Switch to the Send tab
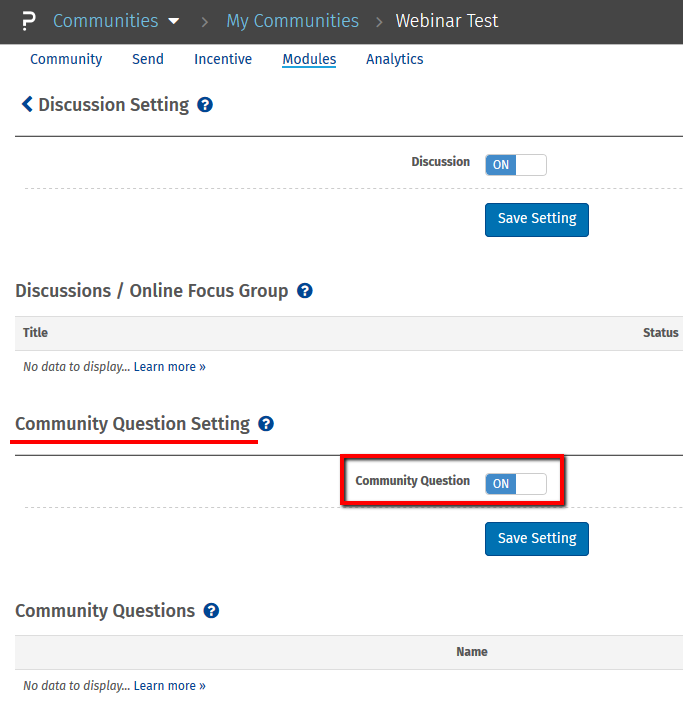684x714 pixels. coord(148,59)
